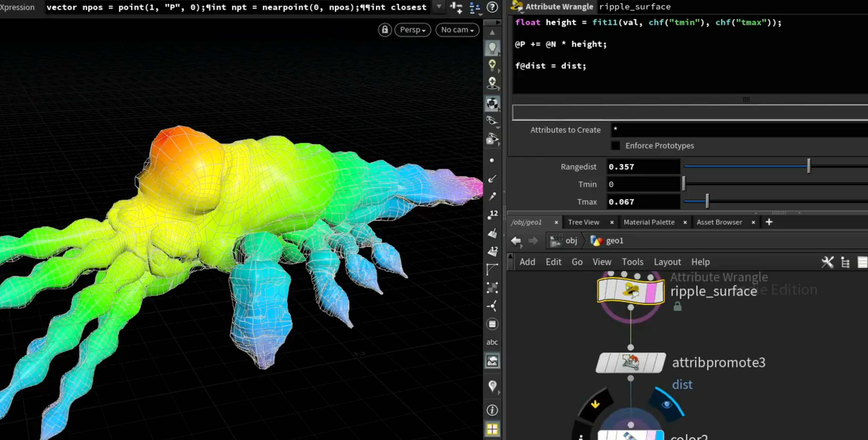Open the network Help menu
The height and width of the screenshot is (440, 868).
701,262
